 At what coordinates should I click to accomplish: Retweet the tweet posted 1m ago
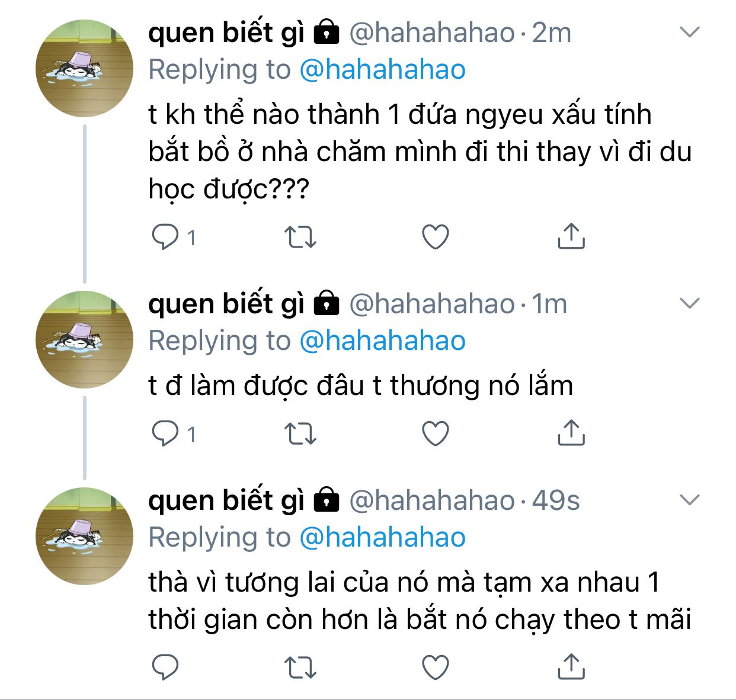300,434
